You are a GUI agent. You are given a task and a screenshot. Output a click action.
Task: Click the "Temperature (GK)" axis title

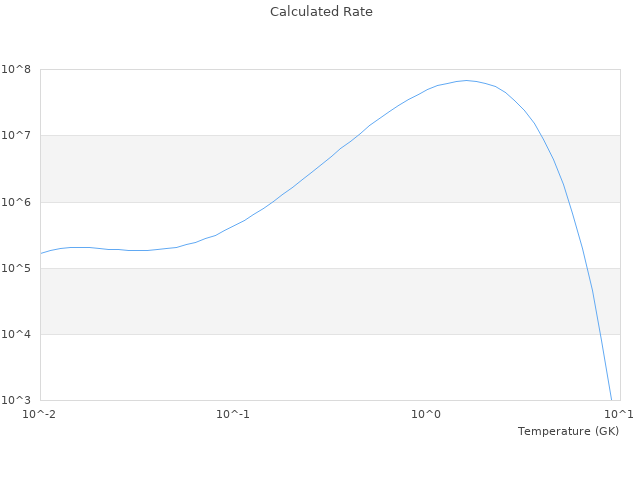[568, 431]
